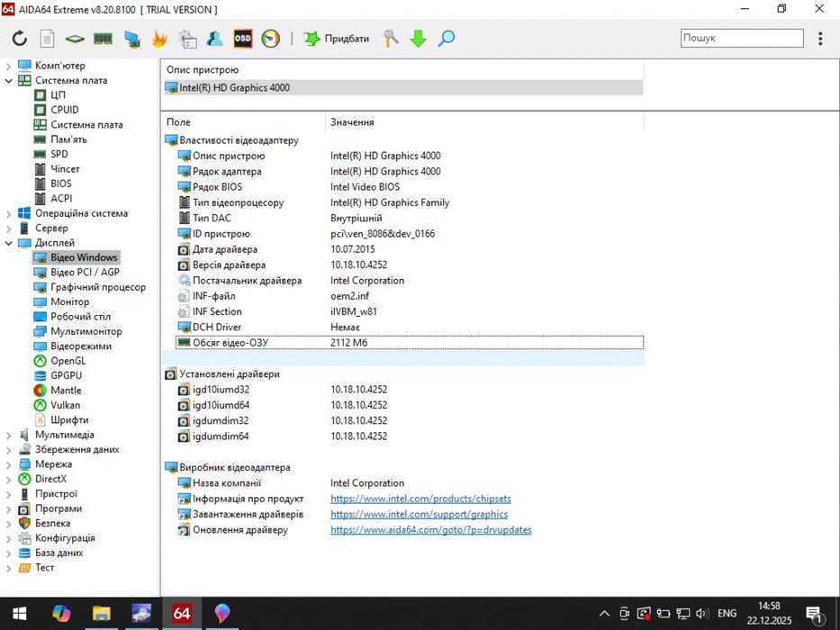Open the Report page icon
The image size is (840, 630).
point(47,39)
